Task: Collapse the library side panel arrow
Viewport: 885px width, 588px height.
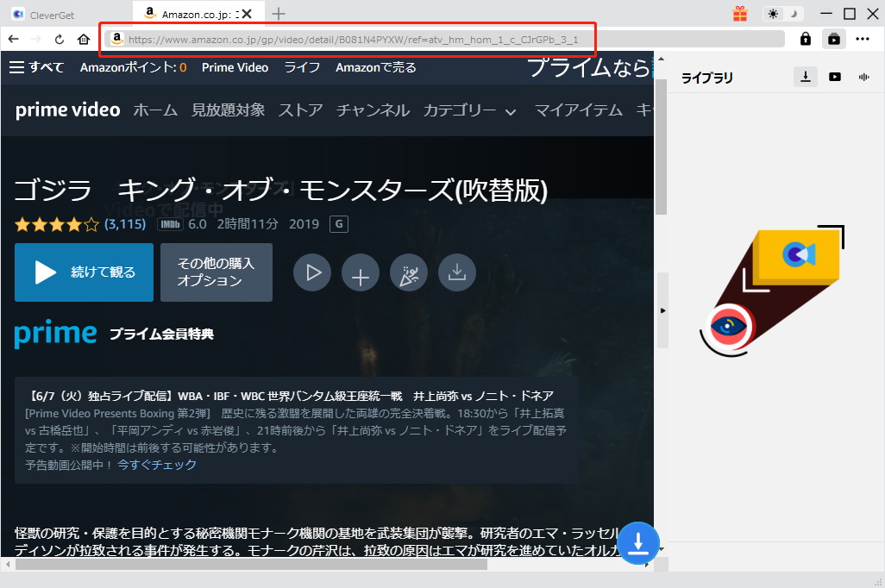Action: tap(662, 310)
